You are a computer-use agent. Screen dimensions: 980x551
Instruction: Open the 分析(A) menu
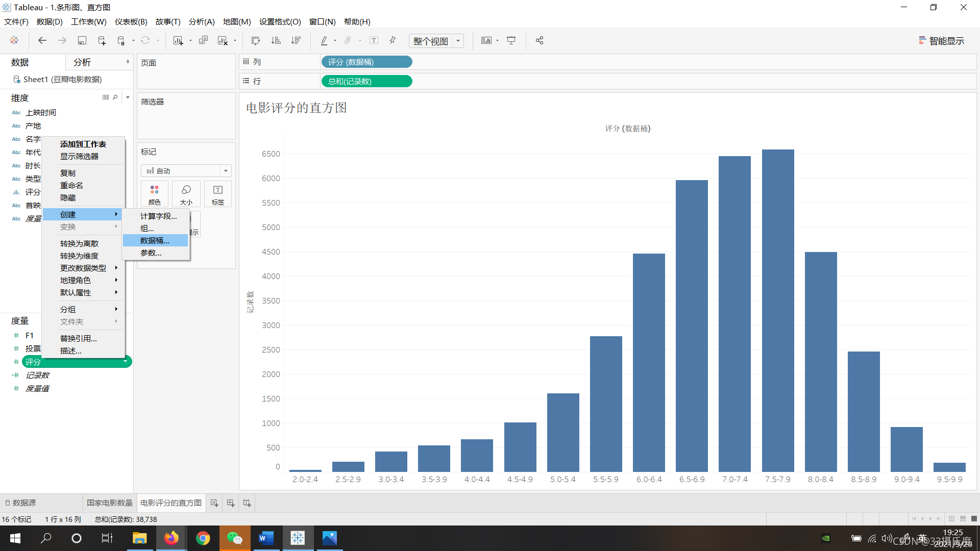pyautogui.click(x=201, y=22)
